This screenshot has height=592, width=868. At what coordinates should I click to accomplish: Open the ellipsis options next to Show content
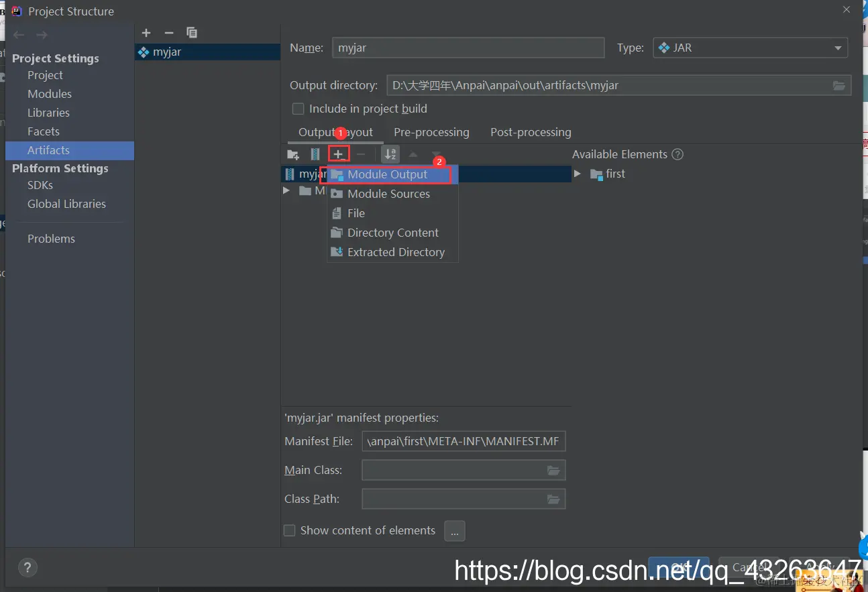(x=454, y=531)
